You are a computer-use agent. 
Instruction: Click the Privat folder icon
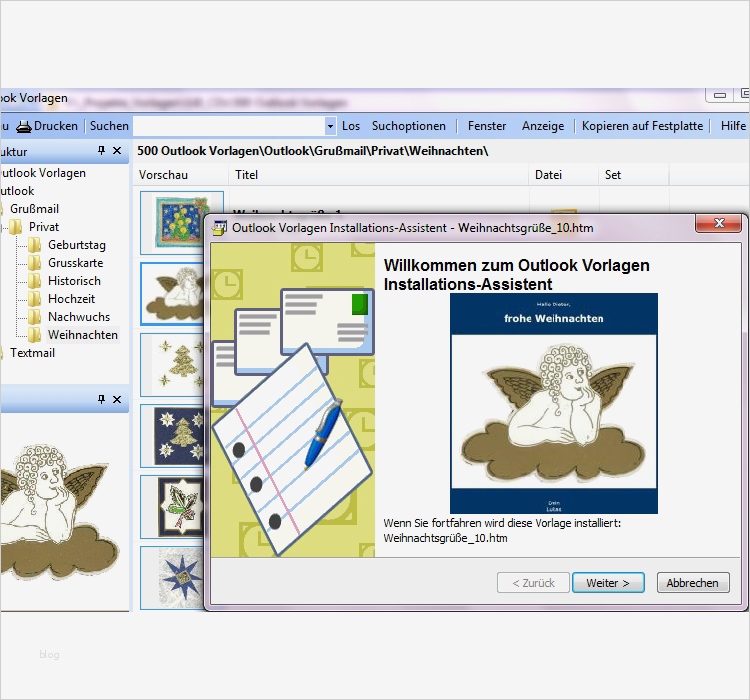pyautogui.click(x=16, y=226)
